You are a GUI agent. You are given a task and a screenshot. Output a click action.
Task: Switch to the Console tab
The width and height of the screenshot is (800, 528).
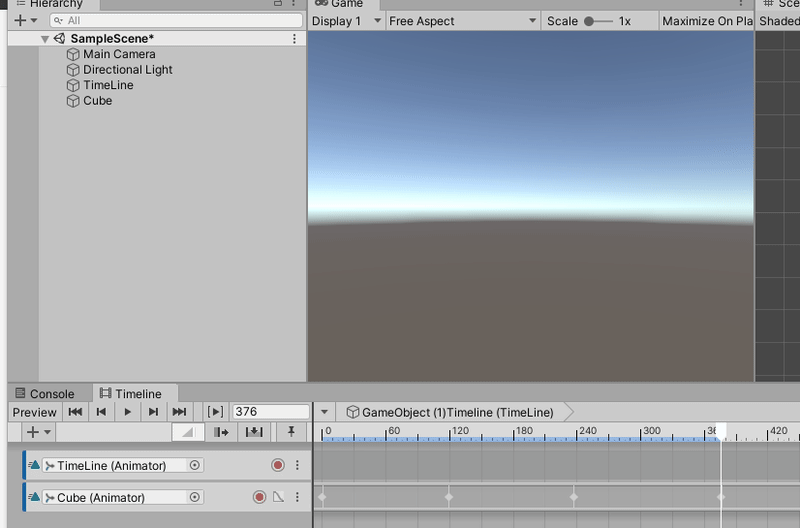(x=45, y=394)
